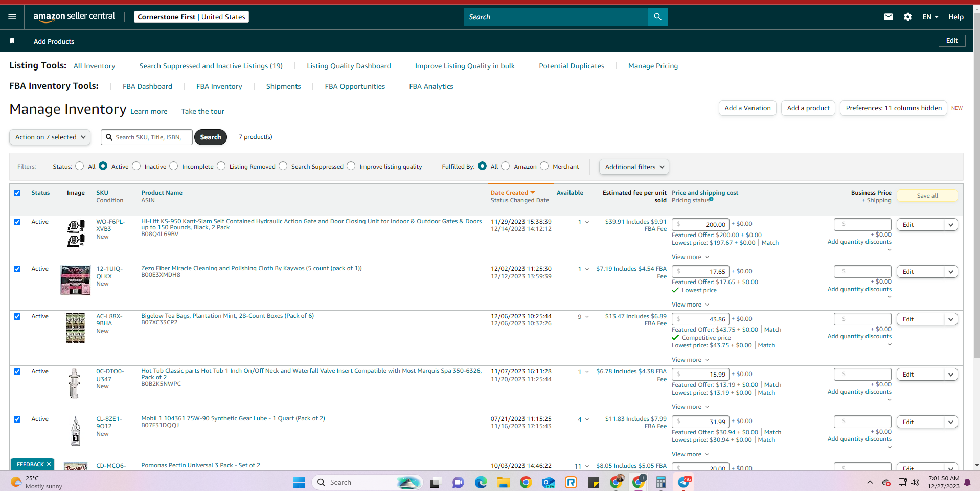Open File Explorer from taskbar
The width and height of the screenshot is (980, 491).
tap(503, 482)
